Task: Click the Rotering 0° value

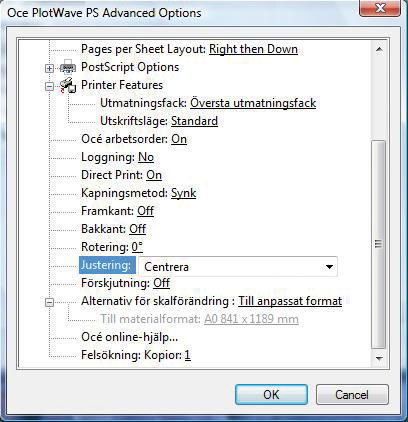Action: [137, 247]
